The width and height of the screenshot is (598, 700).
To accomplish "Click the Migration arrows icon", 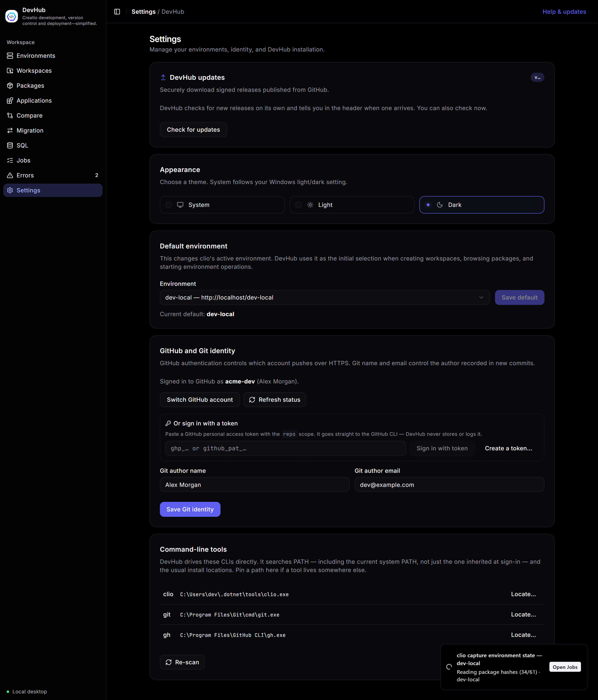I will coord(10,130).
